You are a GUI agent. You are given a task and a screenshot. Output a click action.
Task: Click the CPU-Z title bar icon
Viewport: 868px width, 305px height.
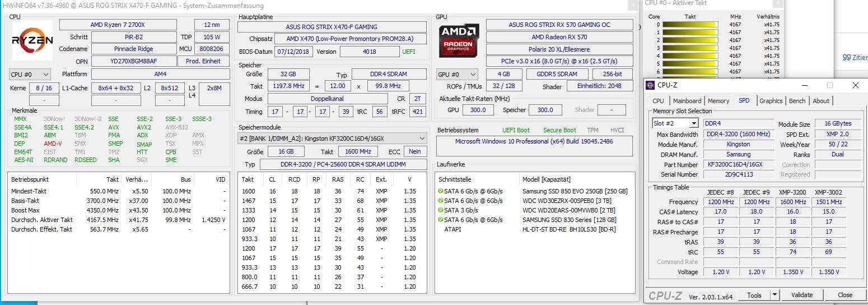650,85
